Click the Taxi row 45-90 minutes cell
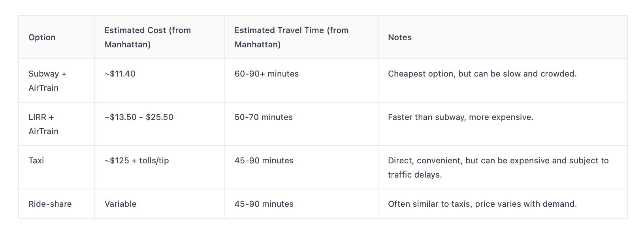The image size is (644, 234). click(x=301, y=168)
